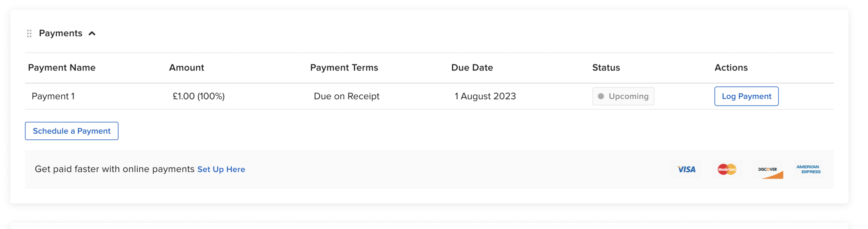Click the Payments section title
This screenshot has width=868, height=229.
pos(60,33)
